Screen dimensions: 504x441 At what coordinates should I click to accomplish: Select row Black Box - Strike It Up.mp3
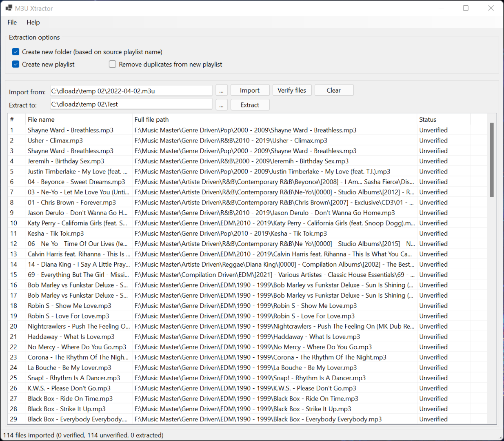click(247, 409)
